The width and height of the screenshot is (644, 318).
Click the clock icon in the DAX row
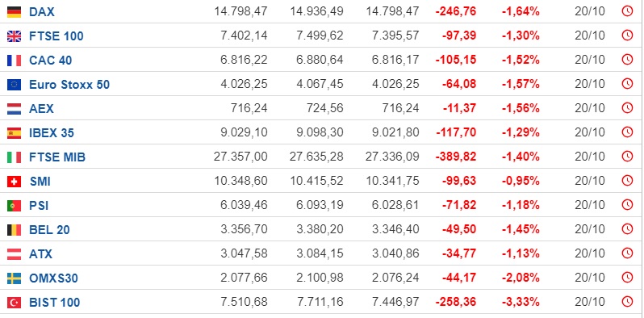pyautogui.click(x=627, y=11)
